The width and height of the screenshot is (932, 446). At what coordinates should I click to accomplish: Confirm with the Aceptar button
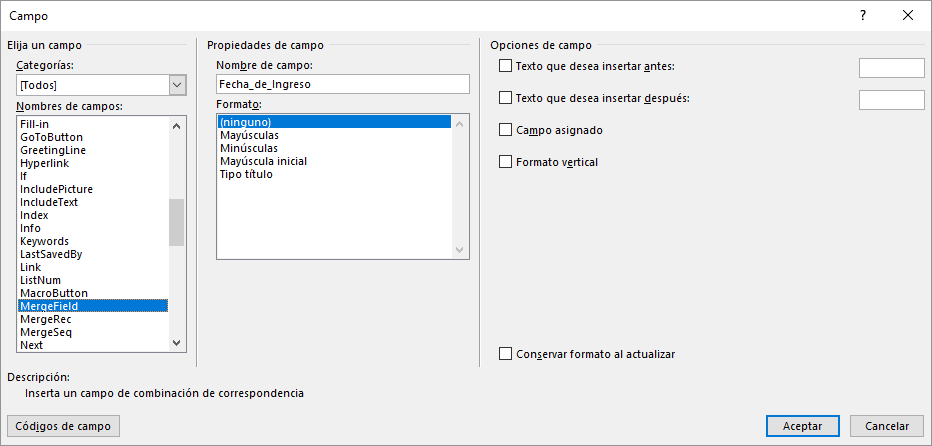click(802, 426)
